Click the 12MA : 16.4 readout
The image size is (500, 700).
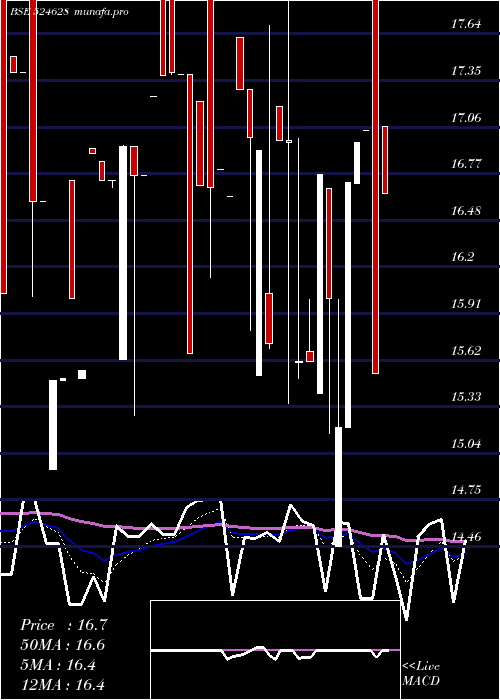click(x=62, y=685)
